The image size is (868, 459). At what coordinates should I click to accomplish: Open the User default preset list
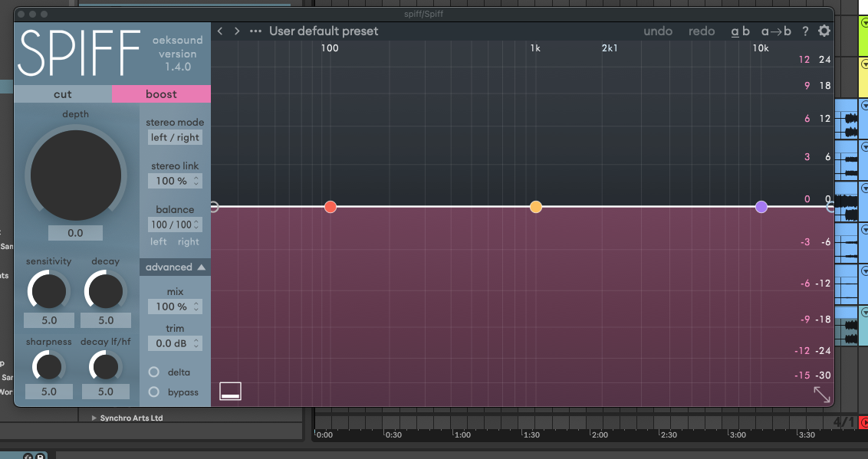click(324, 31)
